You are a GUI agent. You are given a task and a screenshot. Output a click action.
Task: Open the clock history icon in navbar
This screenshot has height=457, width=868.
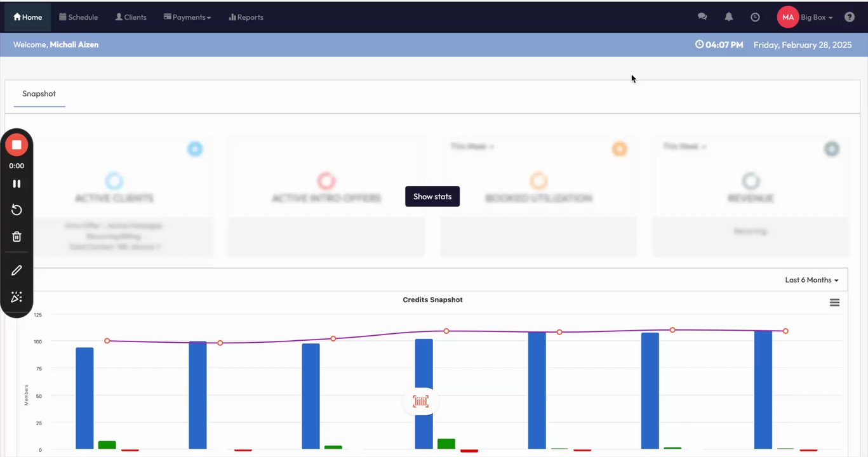click(755, 17)
